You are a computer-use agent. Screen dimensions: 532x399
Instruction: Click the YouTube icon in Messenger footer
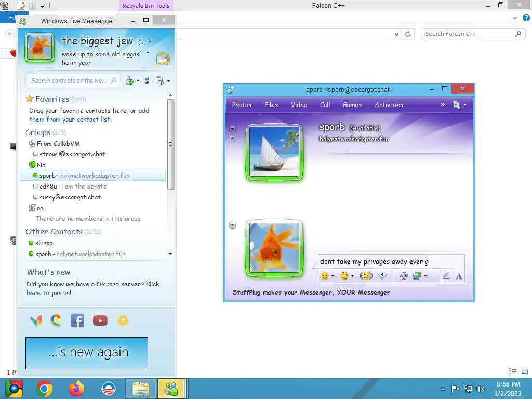click(100, 321)
